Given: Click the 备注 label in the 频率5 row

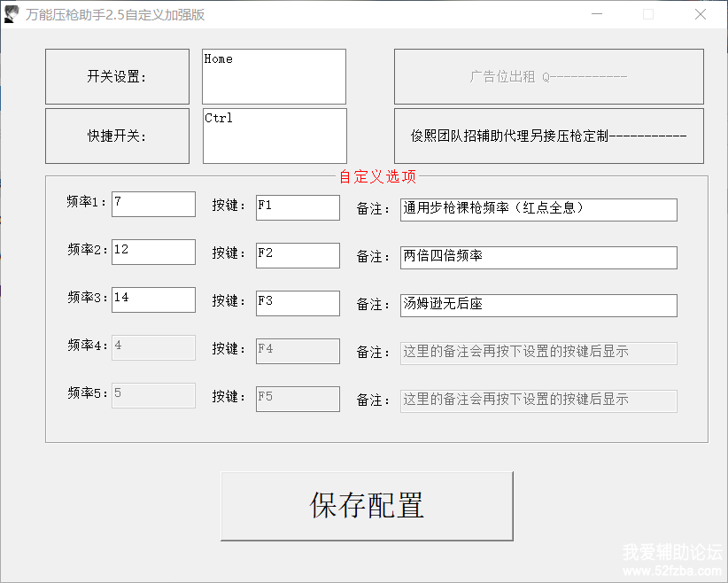Looking at the screenshot, I should point(373,400).
